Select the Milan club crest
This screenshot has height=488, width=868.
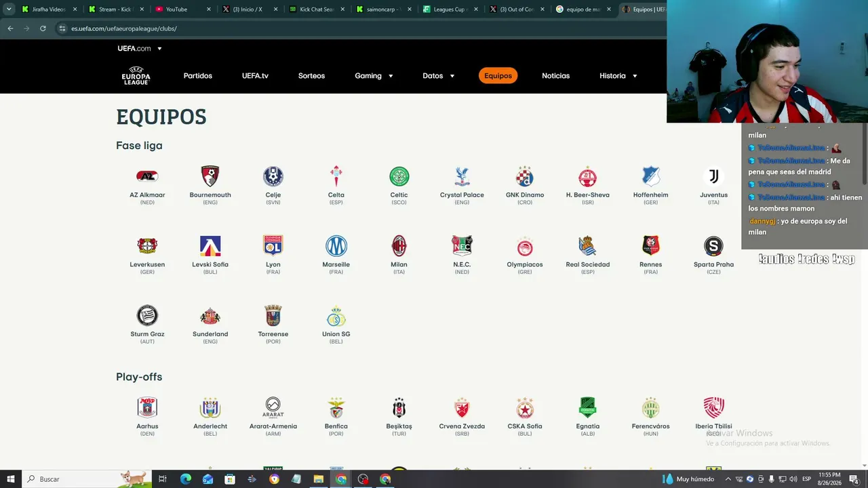(399, 246)
